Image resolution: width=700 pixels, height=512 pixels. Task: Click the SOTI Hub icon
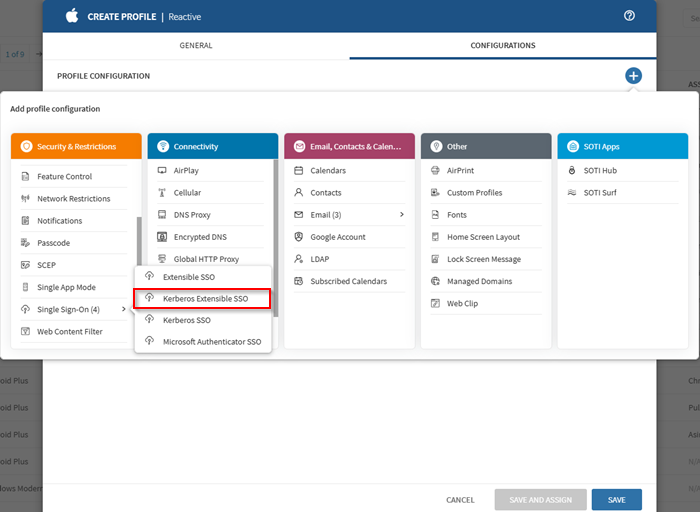pos(572,171)
